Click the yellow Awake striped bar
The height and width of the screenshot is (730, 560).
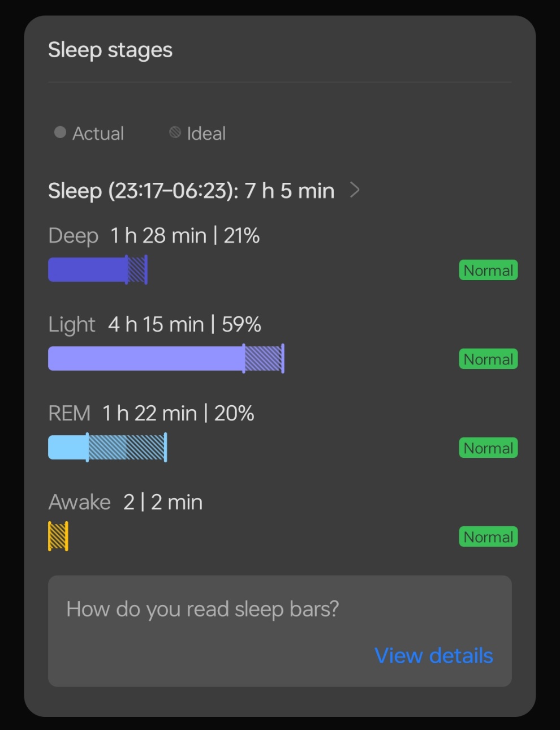[x=58, y=536]
